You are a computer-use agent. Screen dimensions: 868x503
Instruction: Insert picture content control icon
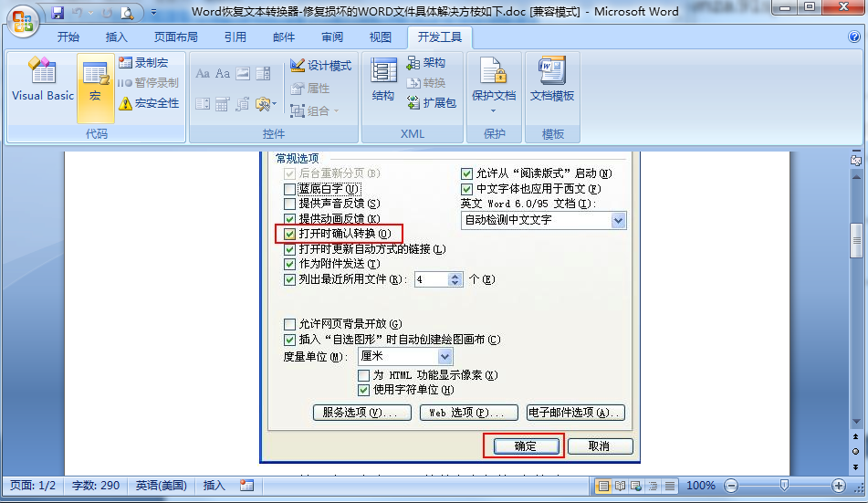(x=243, y=73)
